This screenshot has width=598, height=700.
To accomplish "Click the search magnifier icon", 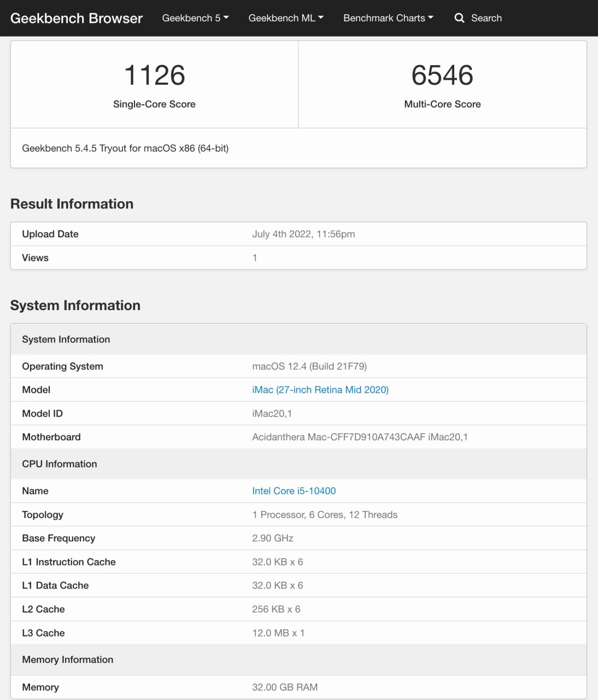I will point(459,18).
